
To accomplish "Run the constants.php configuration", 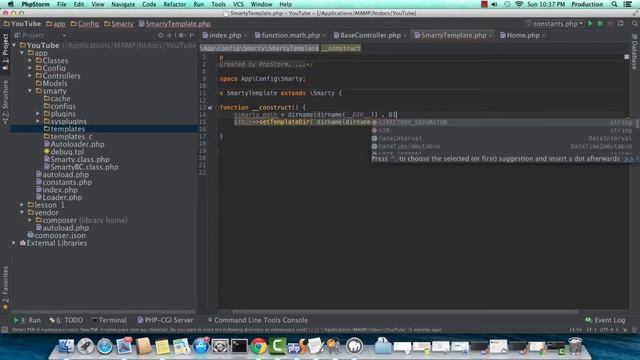I will [590, 24].
